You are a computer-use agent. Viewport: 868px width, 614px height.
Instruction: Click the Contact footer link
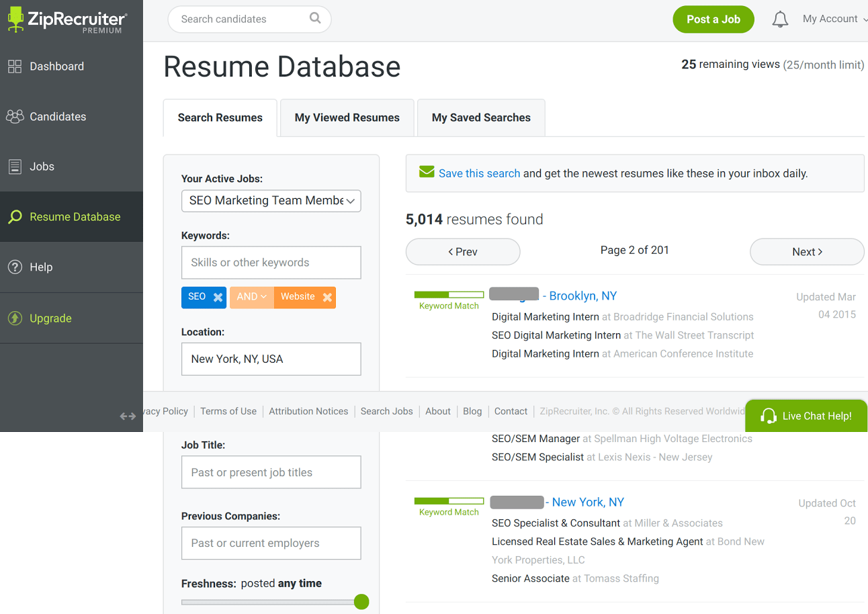(x=511, y=411)
